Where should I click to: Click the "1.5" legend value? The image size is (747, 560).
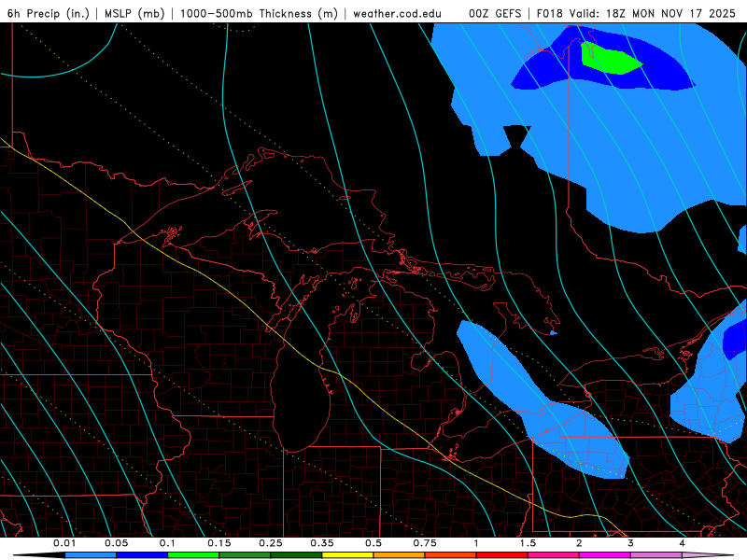(528, 543)
